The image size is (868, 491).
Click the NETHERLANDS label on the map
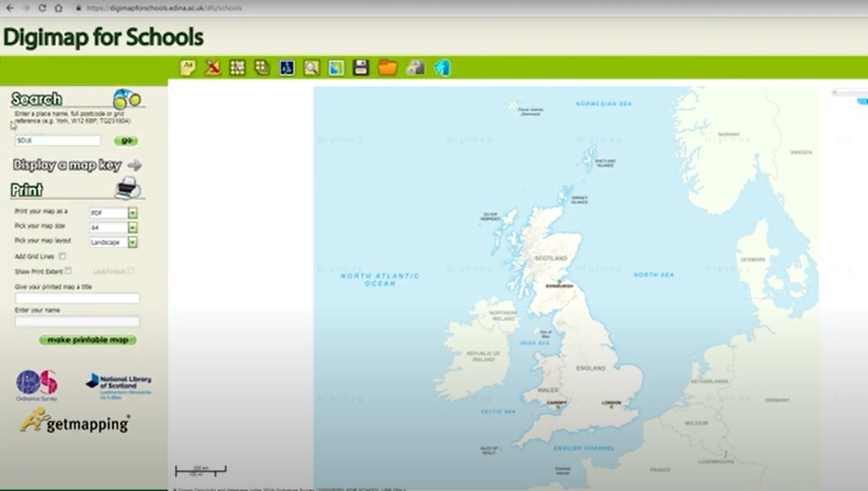click(x=709, y=381)
